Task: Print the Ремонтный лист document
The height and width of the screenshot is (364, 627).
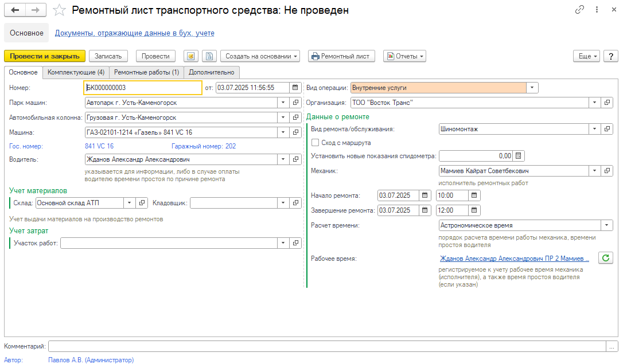Action: click(341, 56)
